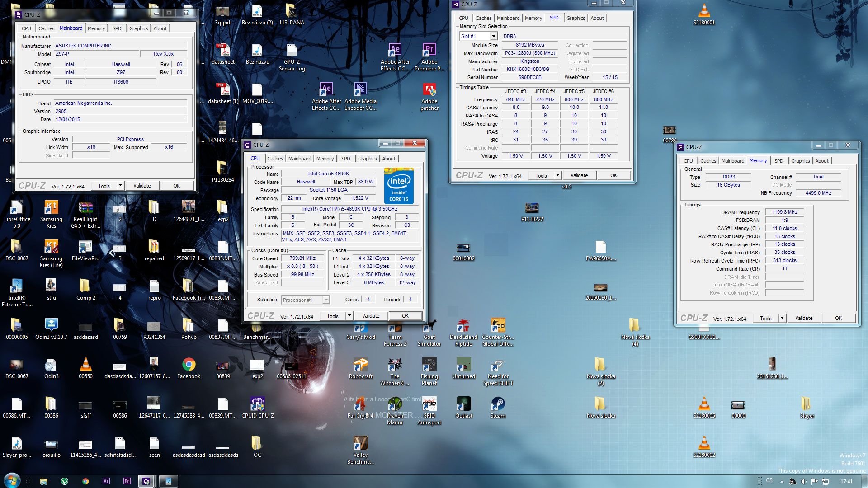This screenshot has height=488, width=868.
Task: Select the GRID Autosport icon
Action: click(x=429, y=411)
